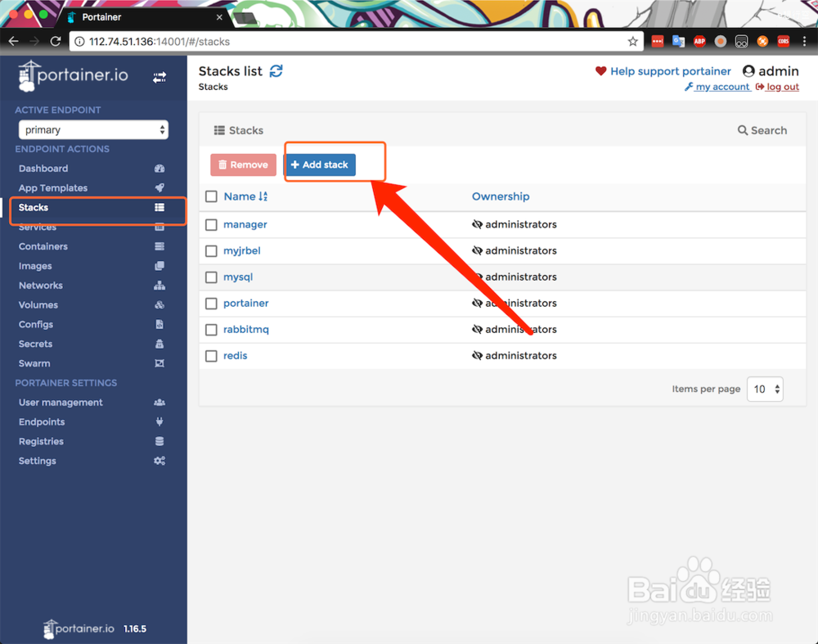Viewport: 818px width, 644px height.
Task: Click the Stacks sidebar list icon
Action: tap(160, 207)
